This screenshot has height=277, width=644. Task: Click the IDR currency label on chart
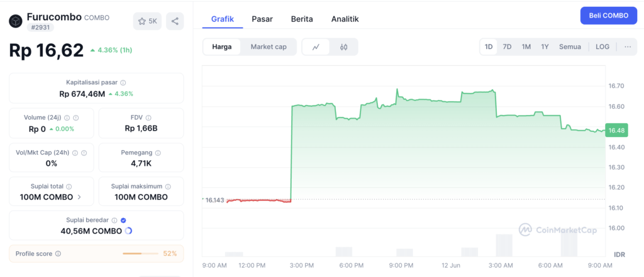tap(619, 254)
